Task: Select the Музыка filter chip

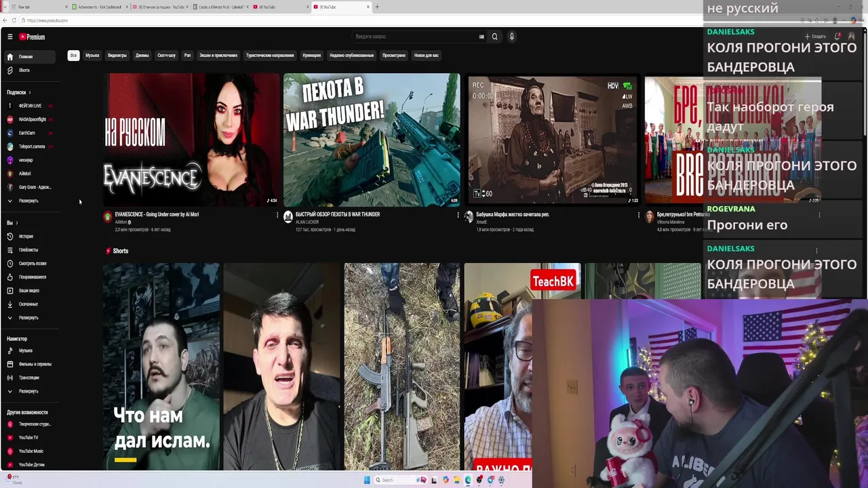Action: [92, 56]
